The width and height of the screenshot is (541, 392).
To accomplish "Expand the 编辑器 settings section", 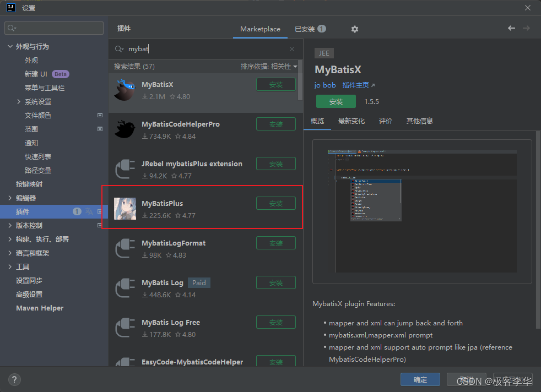I will point(10,198).
